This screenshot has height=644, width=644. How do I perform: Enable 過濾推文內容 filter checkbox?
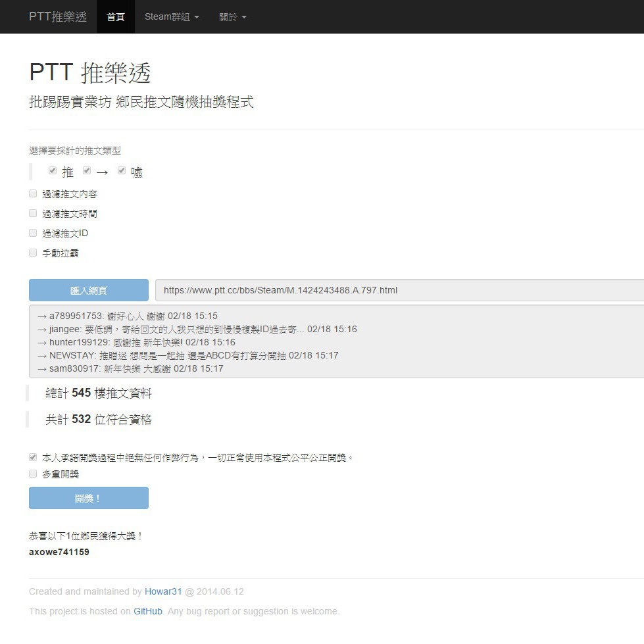33,193
